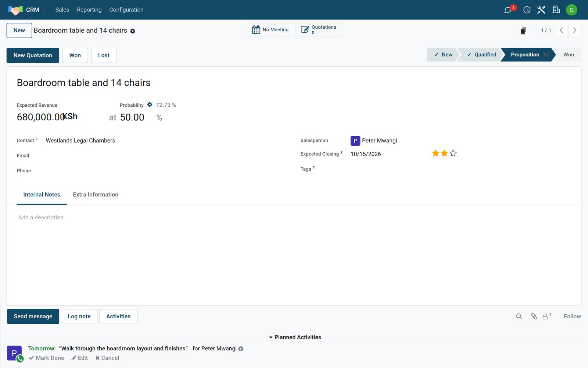Image resolution: width=588 pixels, height=368 pixels.
Task: Set priority to third star
Action: pos(453,153)
